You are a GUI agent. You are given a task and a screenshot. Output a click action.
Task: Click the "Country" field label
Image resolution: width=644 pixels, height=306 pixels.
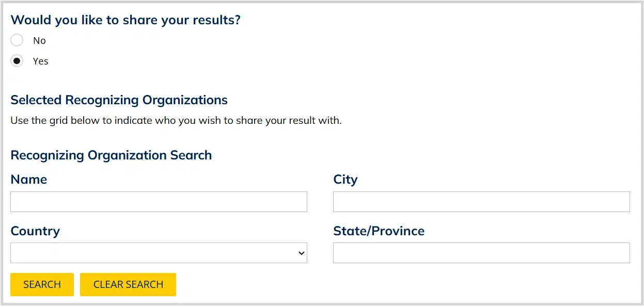click(x=35, y=231)
